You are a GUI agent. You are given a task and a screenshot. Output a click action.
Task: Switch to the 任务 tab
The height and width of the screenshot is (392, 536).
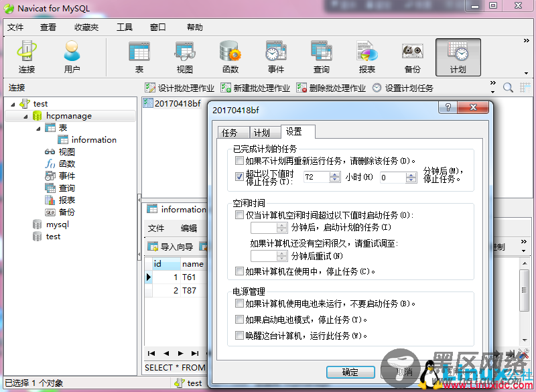(233, 132)
